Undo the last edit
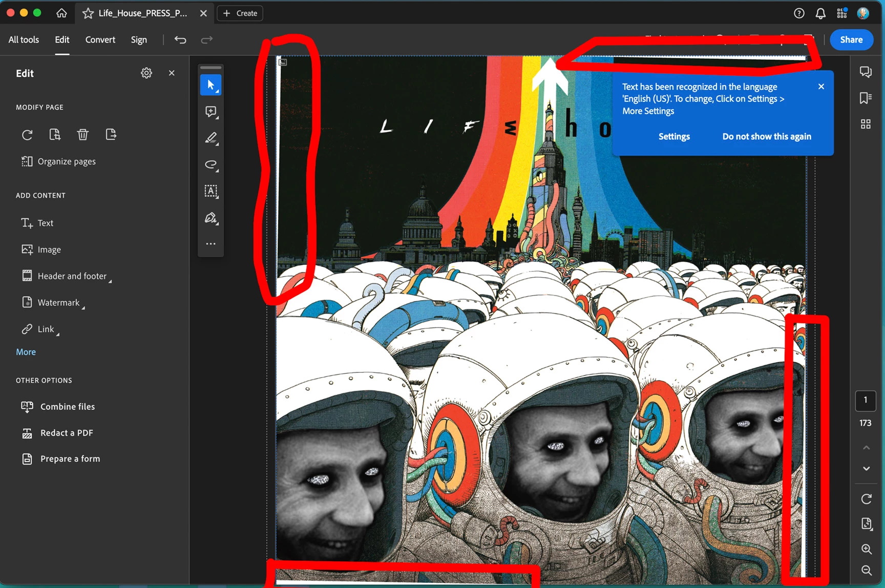 (180, 39)
